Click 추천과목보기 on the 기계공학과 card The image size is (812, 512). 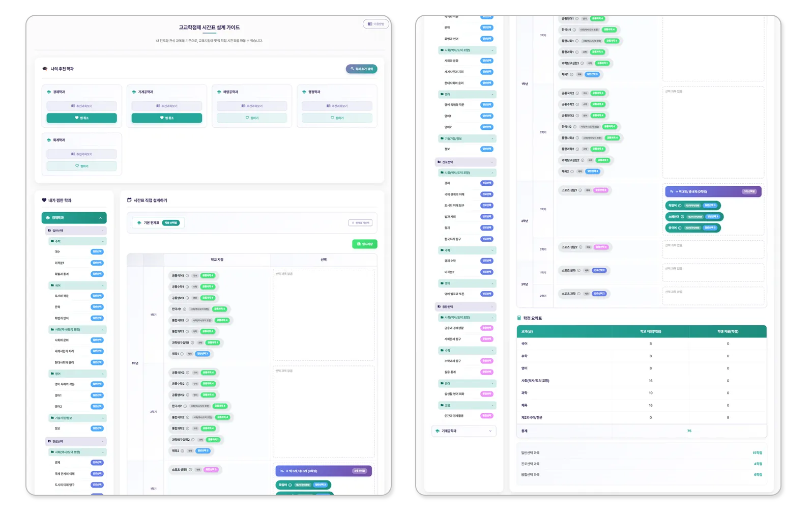click(167, 106)
